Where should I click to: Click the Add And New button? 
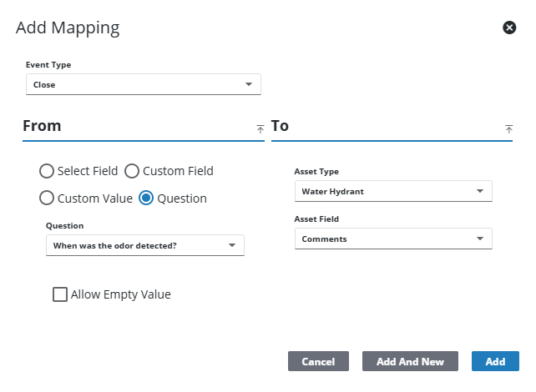410,361
